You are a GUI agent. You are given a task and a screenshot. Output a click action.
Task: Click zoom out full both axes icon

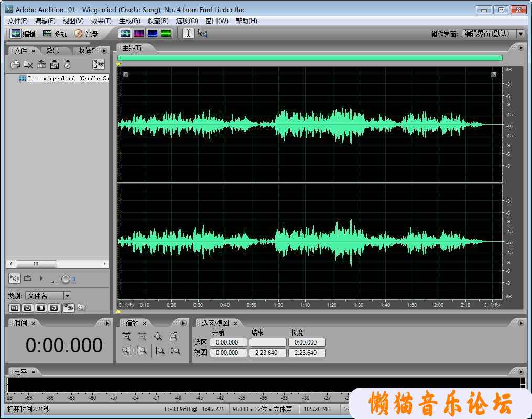pyautogui.click(x=158, y=337)
